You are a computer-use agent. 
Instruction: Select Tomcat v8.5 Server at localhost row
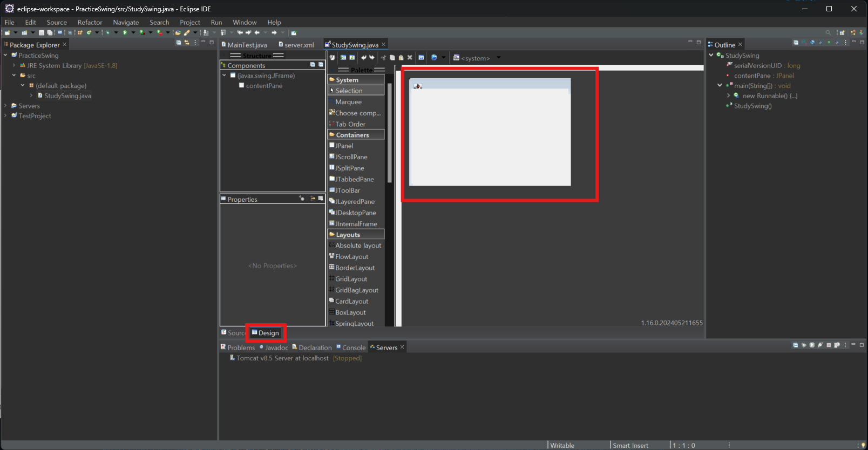295,358
